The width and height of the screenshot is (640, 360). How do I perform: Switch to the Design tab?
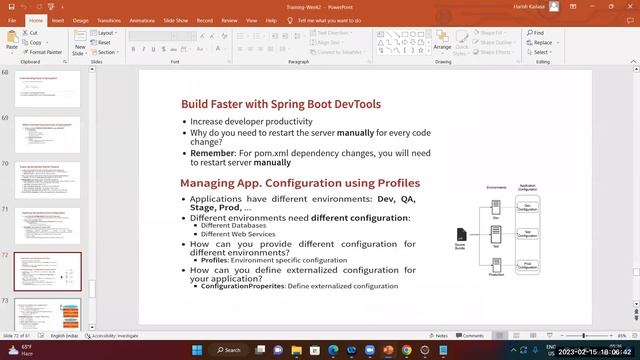(80, 20)
